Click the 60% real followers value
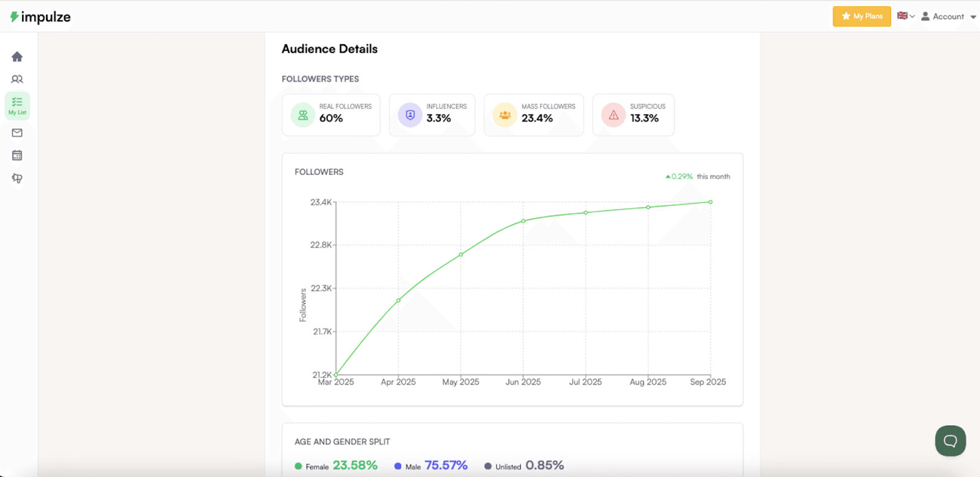This screenshot has width=980, height=477. pos(331,118)
